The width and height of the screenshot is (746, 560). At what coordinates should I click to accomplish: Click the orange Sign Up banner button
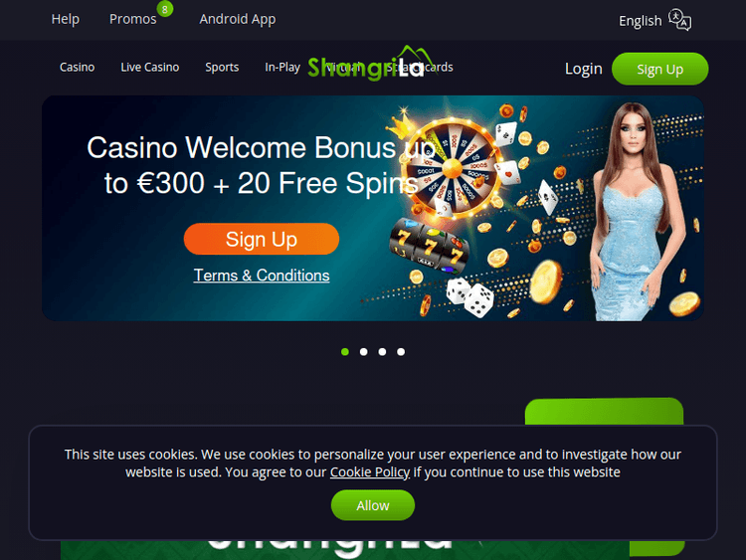click(x=262, y=239)
